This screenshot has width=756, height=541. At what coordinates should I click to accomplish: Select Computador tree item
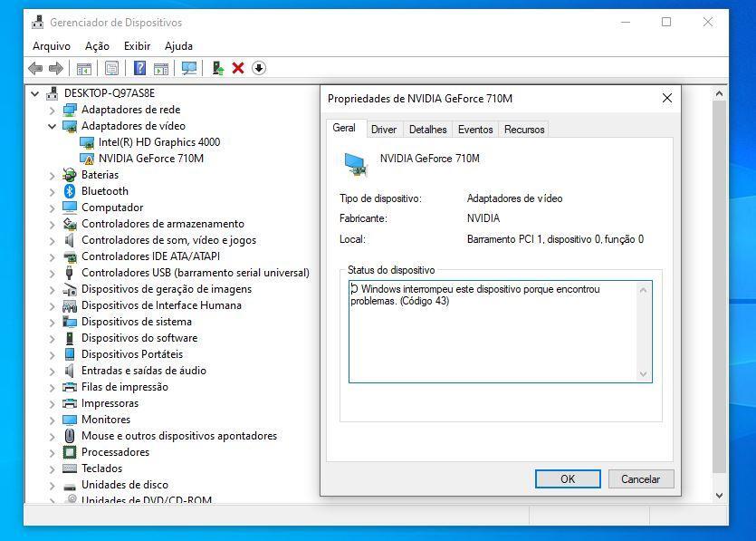pos(112,208)
